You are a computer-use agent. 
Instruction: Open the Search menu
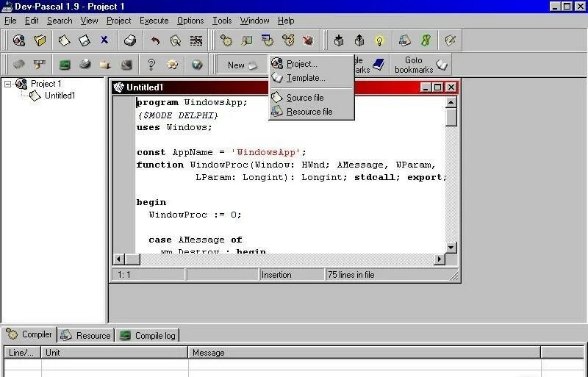point(60,21)
